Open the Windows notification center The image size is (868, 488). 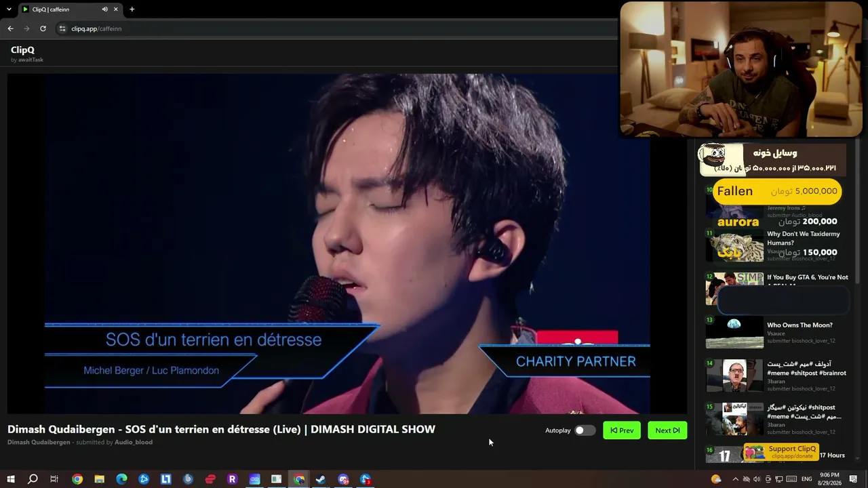point(853,479)
